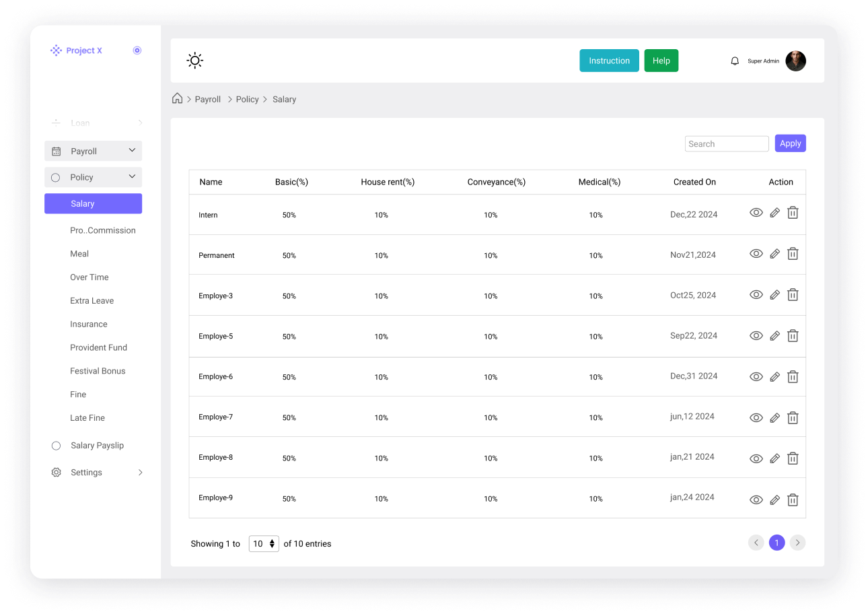The image size is (868, 614).
Task: Open the Super Admin profile avatar
Action: coord(795,61)
